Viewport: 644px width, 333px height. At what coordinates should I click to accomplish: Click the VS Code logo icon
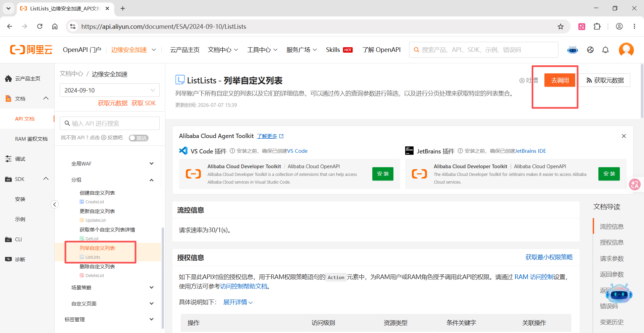(183, 151)
